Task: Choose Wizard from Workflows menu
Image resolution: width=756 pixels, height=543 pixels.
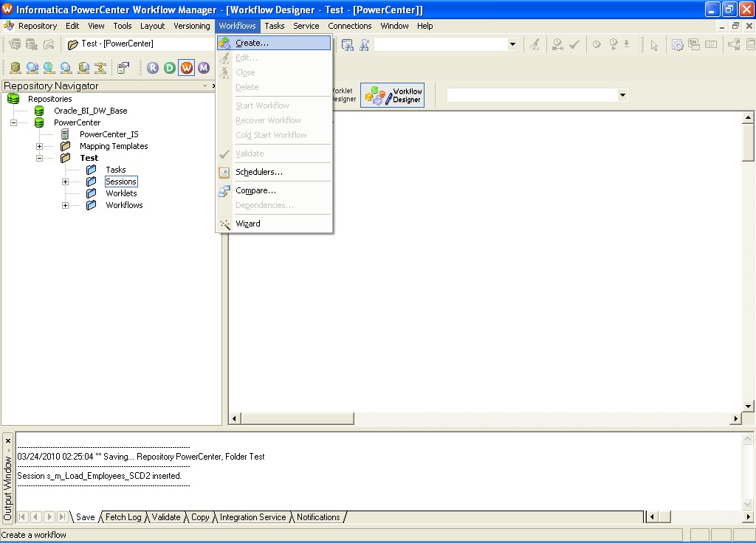Action: coord(274,224)
